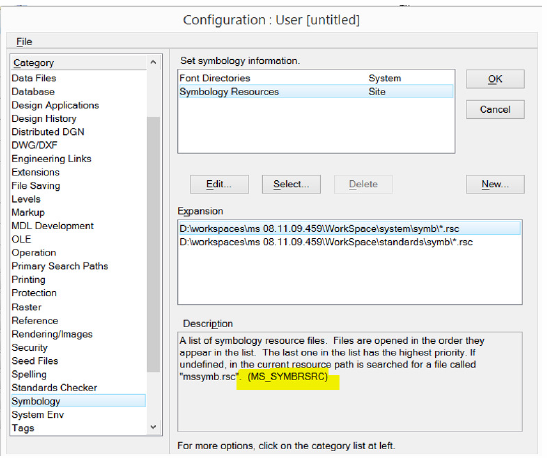Select Symbology Resources variable row
Image resolution: width=547 pixels, height=458 pixels.
pyautogui.click(x=316, y=91)
